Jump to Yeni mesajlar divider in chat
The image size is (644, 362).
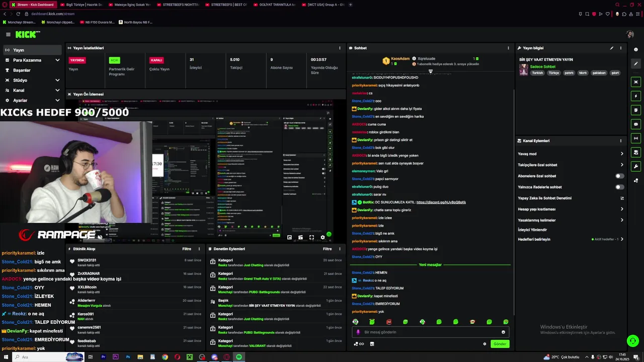[430, 265]
